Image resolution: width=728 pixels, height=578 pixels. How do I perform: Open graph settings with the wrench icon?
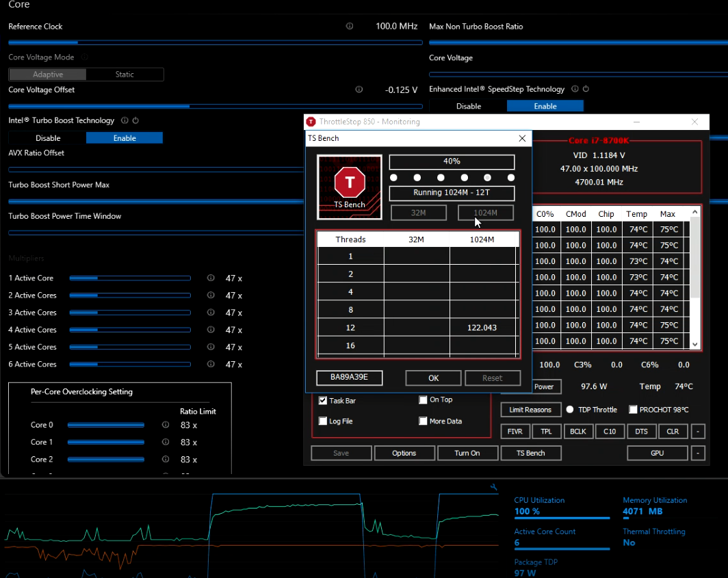point(494,487)
